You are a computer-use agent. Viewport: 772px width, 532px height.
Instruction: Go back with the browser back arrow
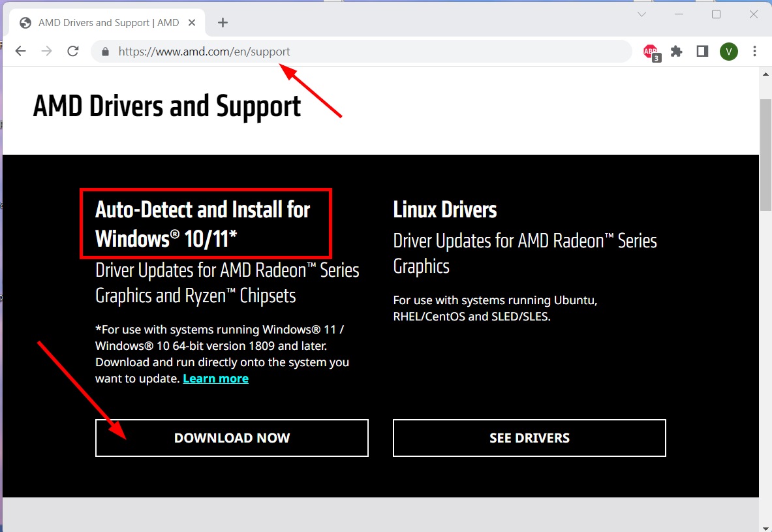click(x=21, y=51)
